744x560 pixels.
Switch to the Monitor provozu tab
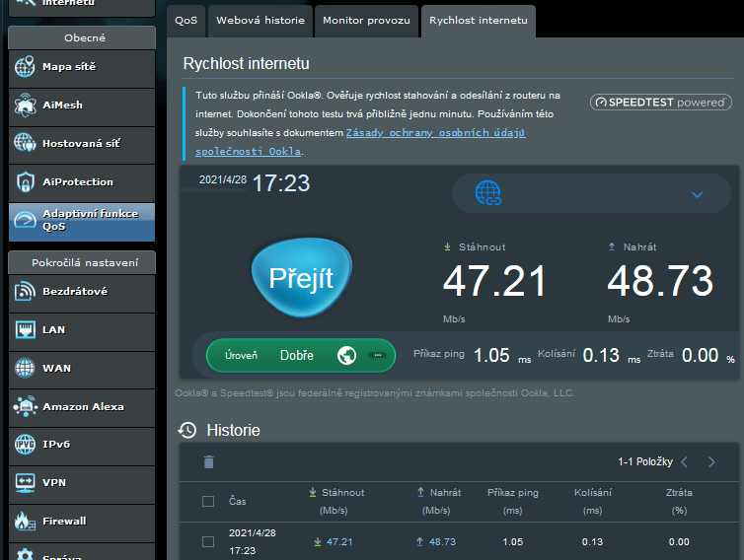tap(365, 20)
